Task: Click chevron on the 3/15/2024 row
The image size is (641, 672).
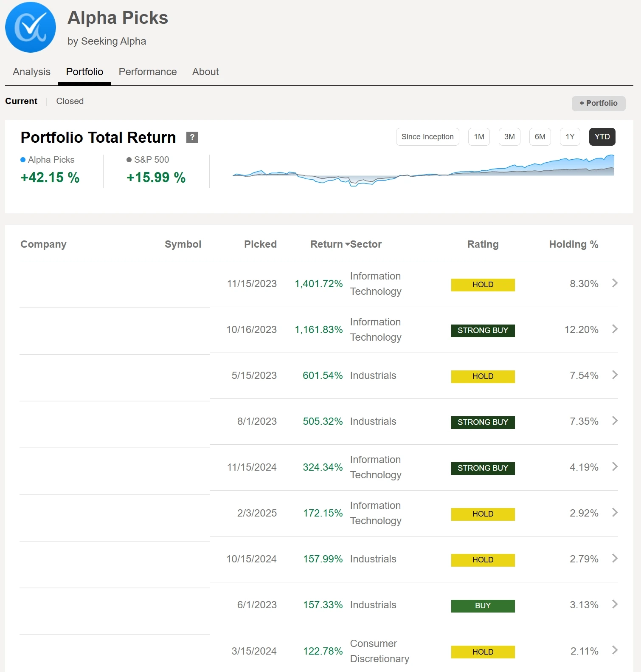Action: click(x=614, y=650)
